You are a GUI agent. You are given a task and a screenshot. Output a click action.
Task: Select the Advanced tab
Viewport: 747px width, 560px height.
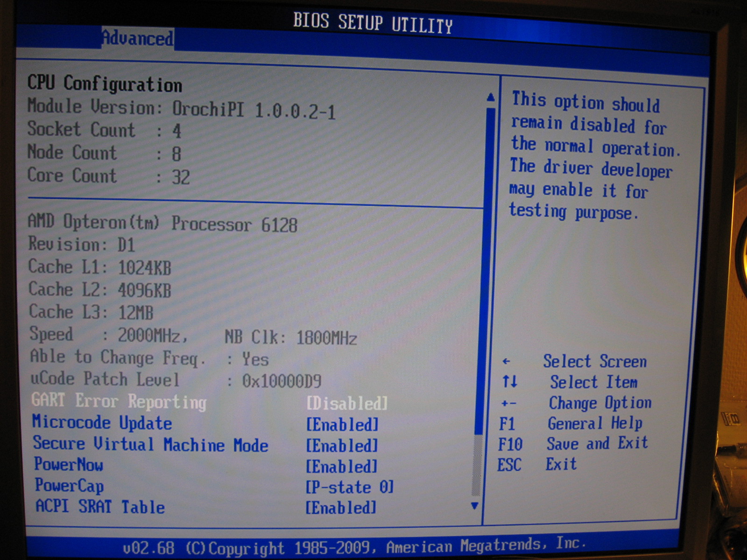(138, 38)
